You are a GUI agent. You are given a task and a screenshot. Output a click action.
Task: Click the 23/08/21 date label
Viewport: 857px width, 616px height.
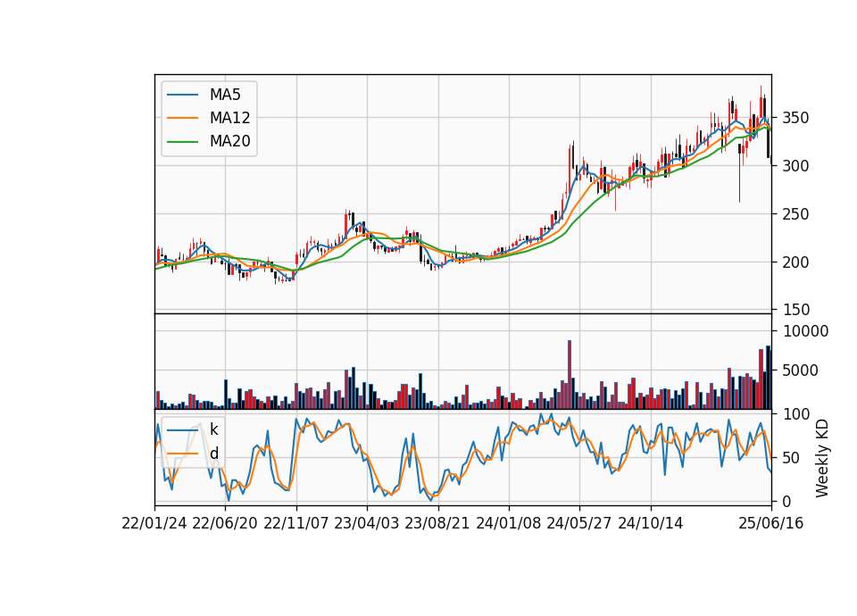[x=437, y=524]
